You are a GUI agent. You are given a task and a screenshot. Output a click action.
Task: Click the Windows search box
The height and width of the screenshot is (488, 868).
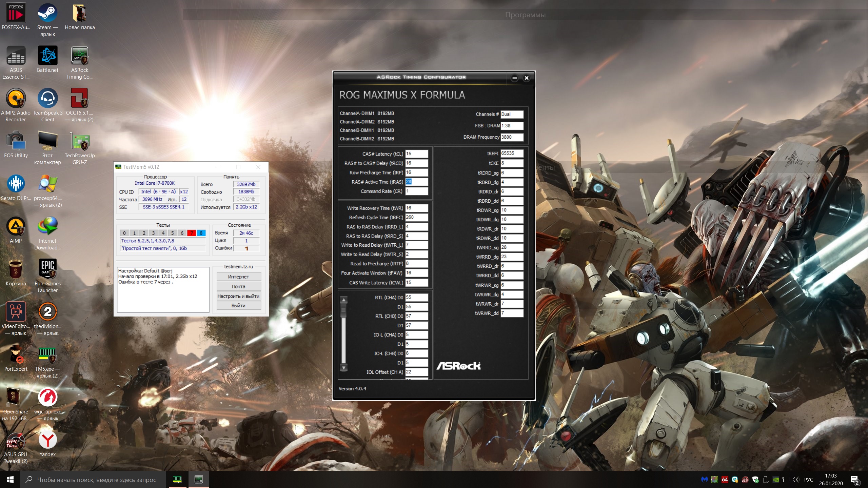pyautogui.click(x=97, y=480)
